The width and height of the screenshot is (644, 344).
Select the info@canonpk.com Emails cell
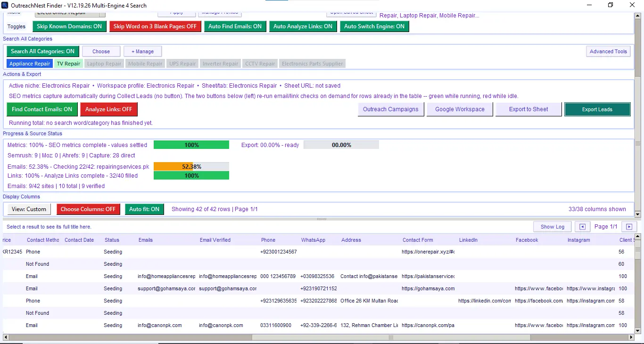tap(160, 325)
